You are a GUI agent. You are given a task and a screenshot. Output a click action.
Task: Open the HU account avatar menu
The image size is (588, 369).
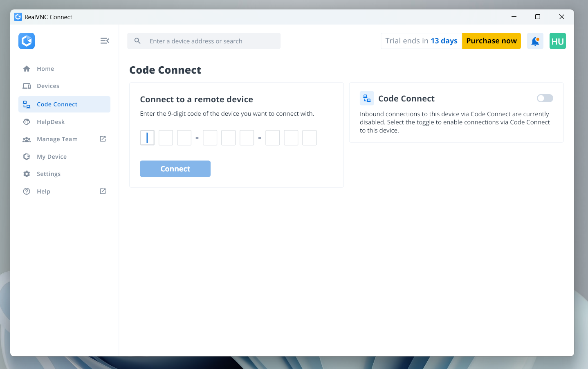[557, 41]
